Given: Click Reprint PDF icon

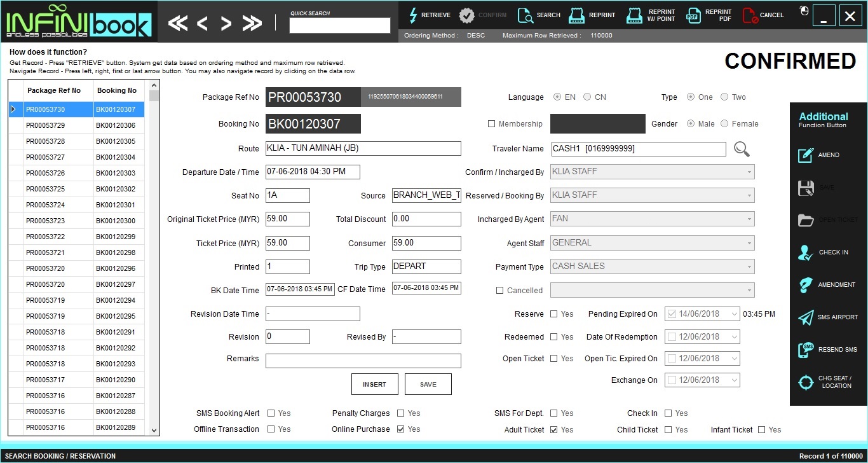Looking at the screenshot, I should (693, 15).
